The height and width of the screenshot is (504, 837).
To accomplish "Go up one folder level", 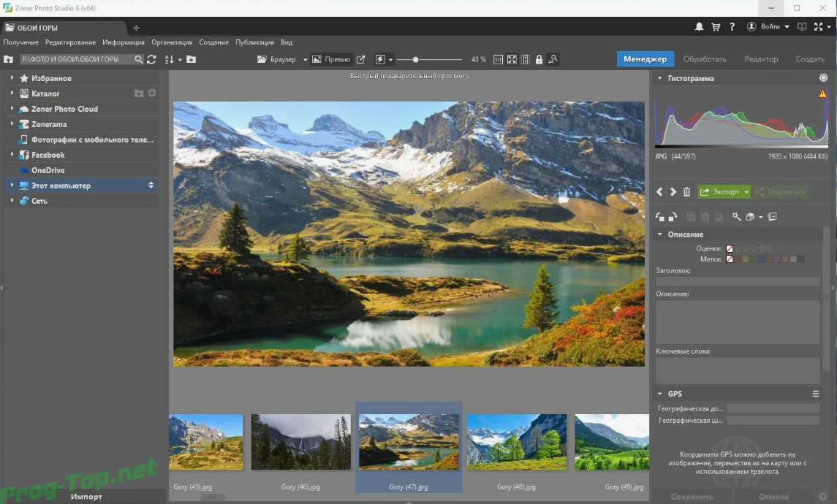I will coord(8,60).
